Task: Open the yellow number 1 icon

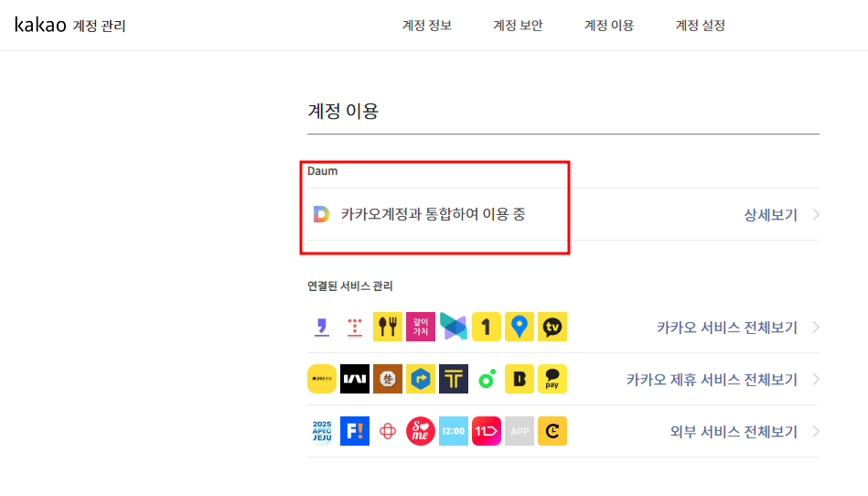Action: point(487,328)
